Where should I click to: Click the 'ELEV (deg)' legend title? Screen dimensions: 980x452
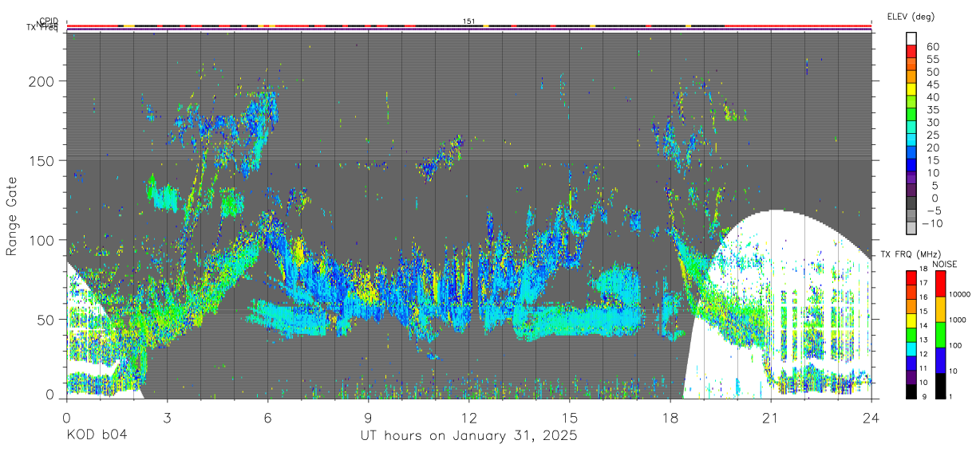pos(910,16)
